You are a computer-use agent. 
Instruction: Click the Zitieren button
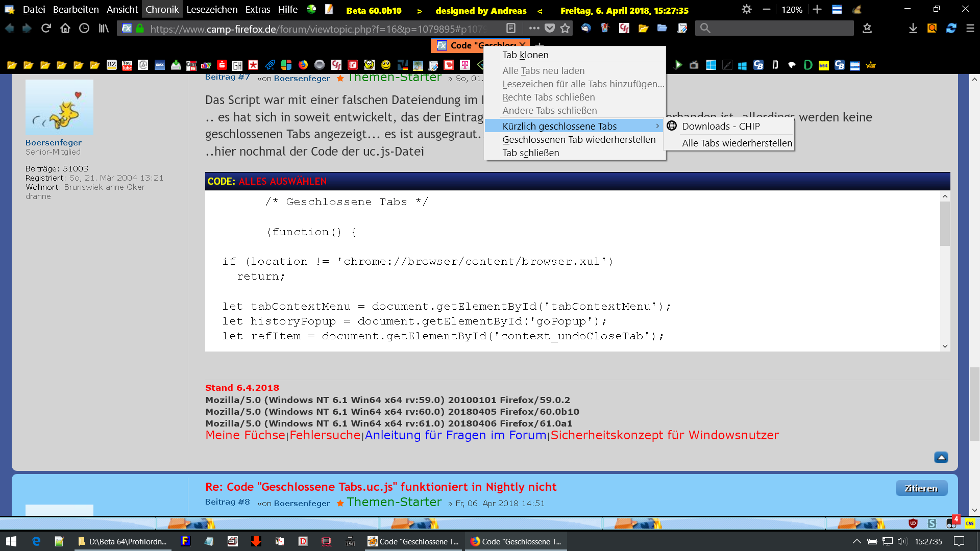coord(921,488)
